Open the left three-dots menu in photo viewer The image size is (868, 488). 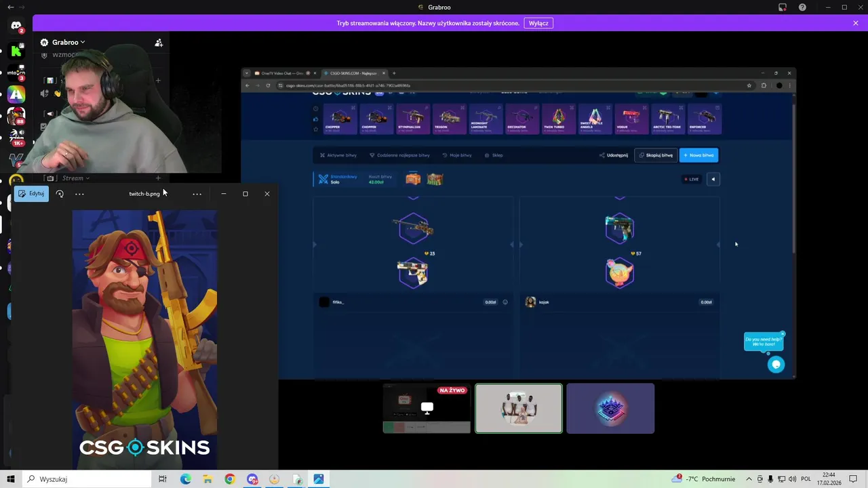(x=79, y=194)
